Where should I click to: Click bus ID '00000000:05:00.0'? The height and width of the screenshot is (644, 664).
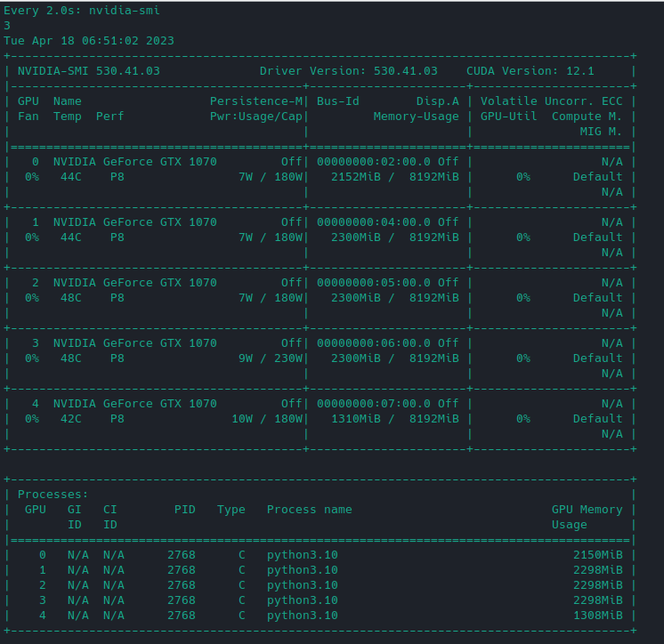(x=374, y=283)
